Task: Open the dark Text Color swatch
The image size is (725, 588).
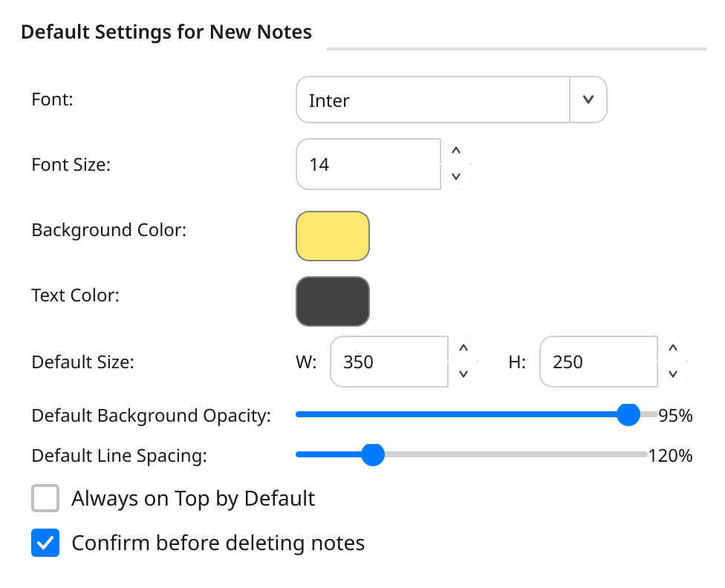Action: click(x=333, y=301)
